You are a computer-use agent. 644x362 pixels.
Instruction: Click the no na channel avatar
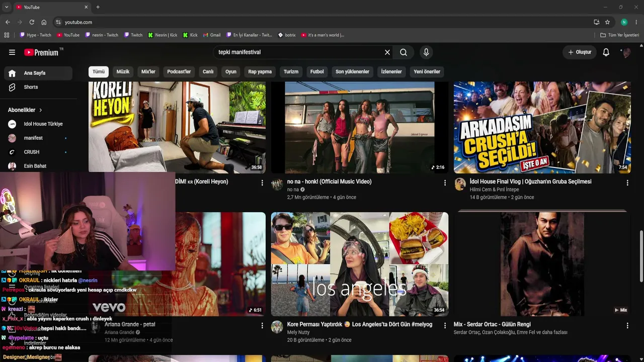(277, 184)
